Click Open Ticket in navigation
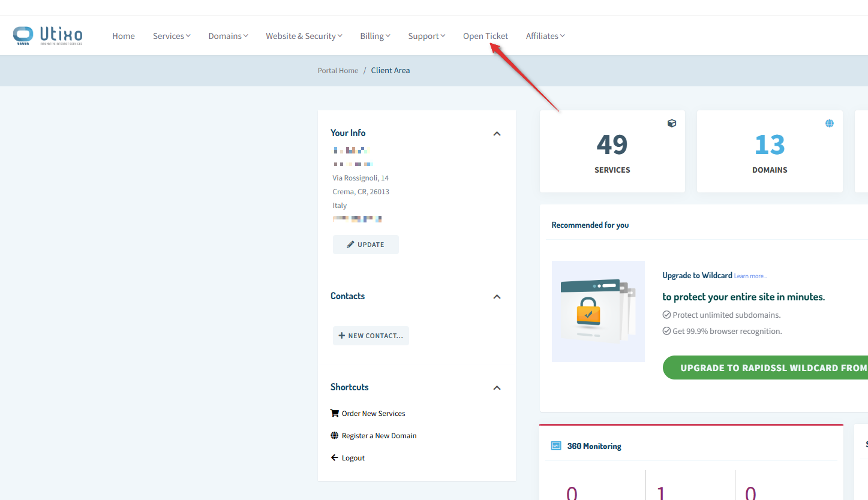Screen dimensions: 868x500 tap(485, 36)
